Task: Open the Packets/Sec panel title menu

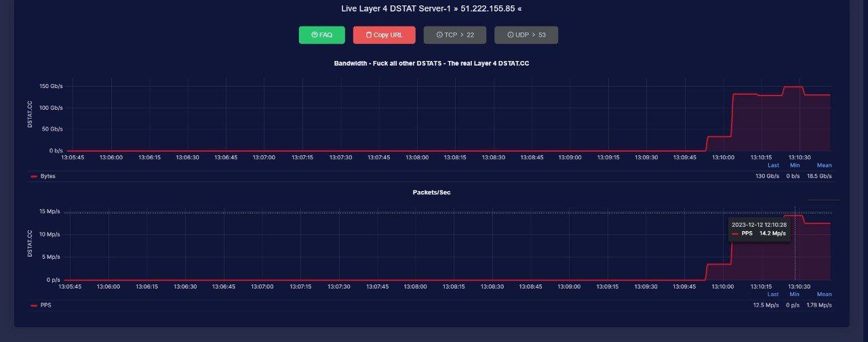Action: point(431,192)
